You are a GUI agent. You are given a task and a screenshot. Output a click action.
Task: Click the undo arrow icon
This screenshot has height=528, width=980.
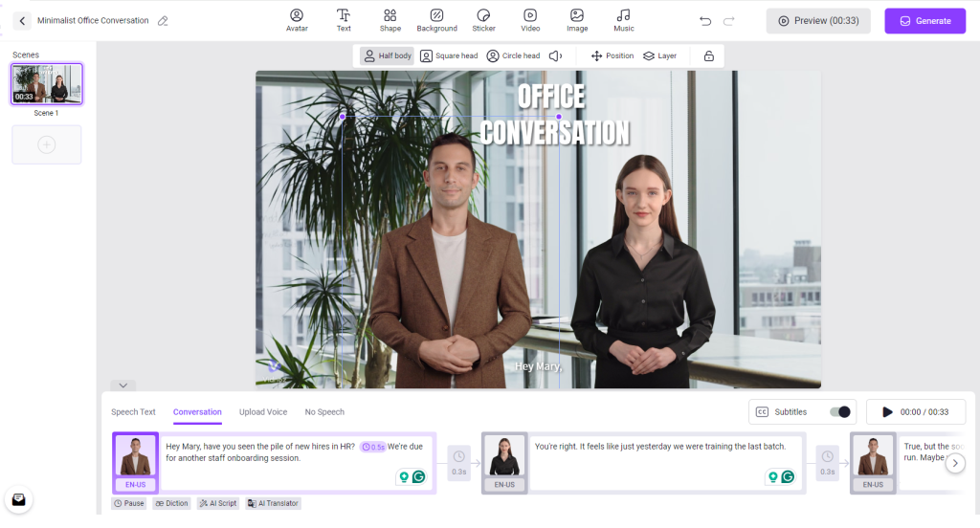tap(705, 21)
